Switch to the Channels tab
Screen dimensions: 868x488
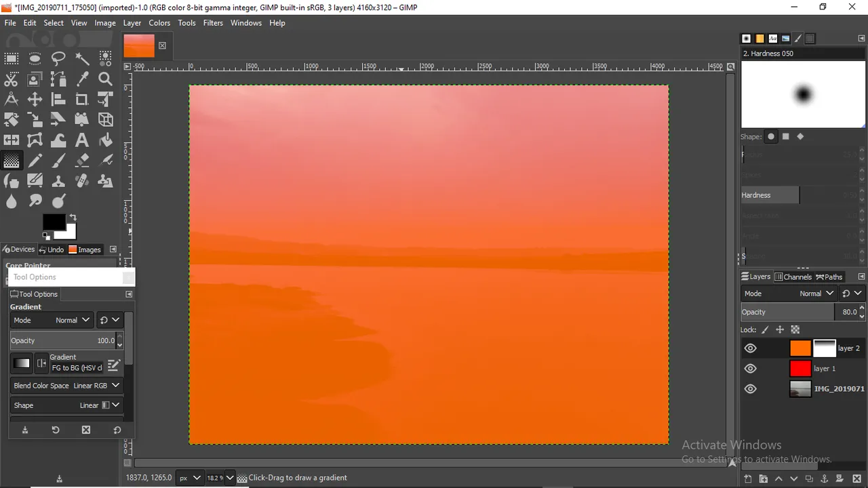click(x=793, y=277)
